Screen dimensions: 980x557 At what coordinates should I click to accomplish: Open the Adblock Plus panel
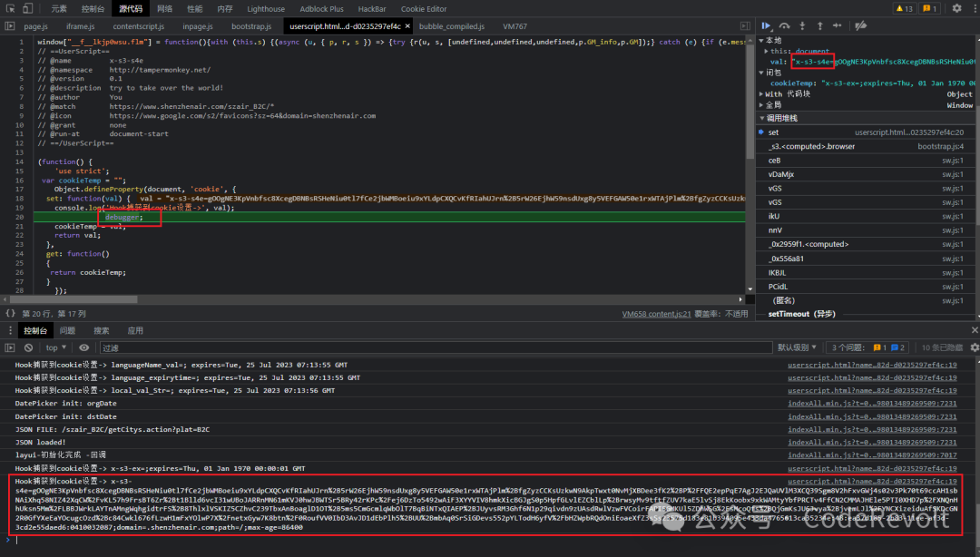pos(321,9)
